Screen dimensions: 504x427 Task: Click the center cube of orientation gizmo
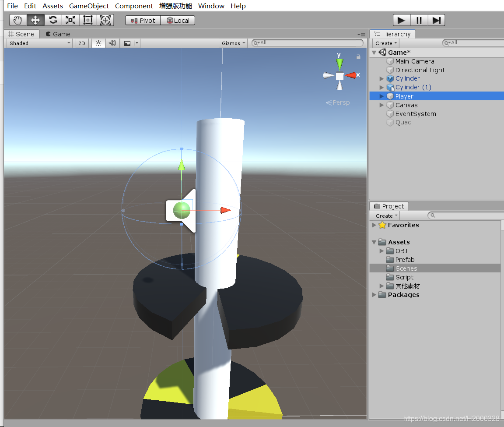tap(340, 76)
